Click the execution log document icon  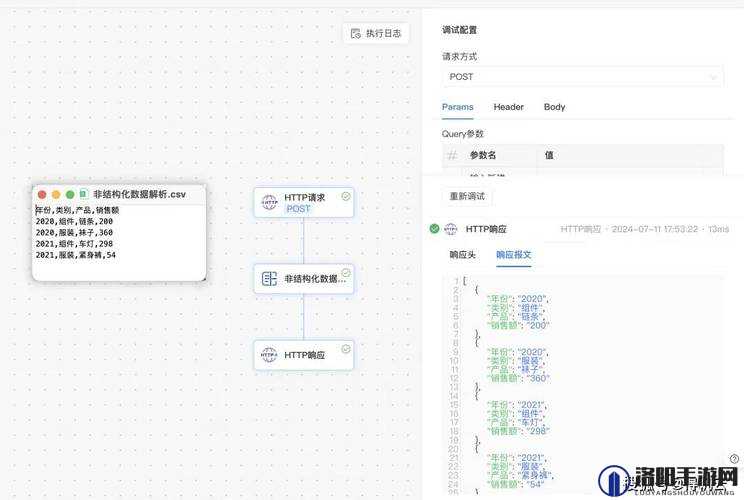point(355,33)
